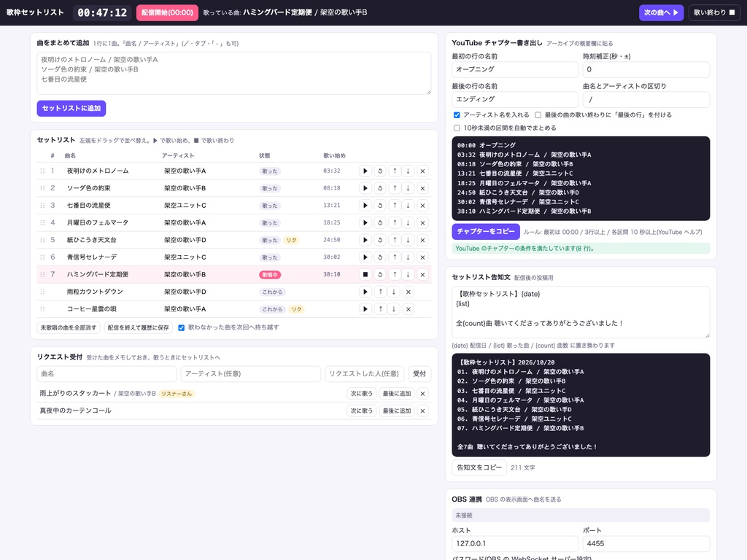Click the 時刻補正 seconds field
The height and width of the screenshot is (560, 747).
point(646,69)
